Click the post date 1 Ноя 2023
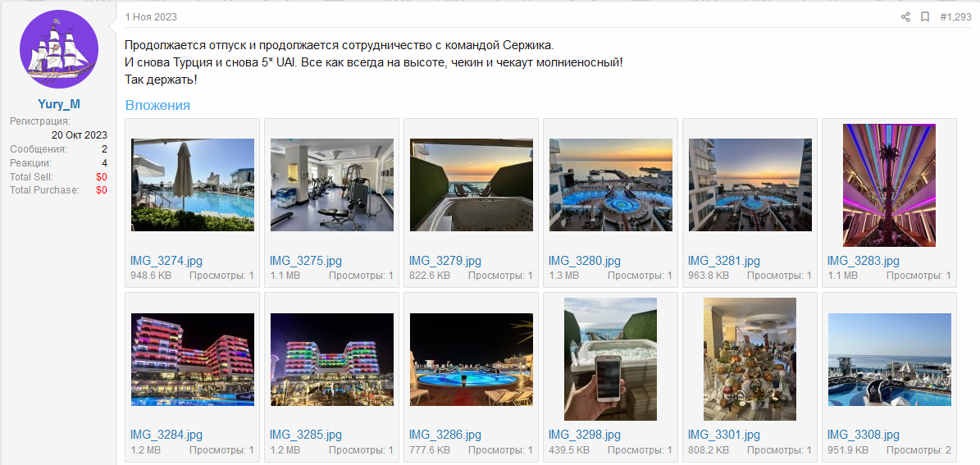This screenshot has width=980, height=465. [x=151, y=17]
